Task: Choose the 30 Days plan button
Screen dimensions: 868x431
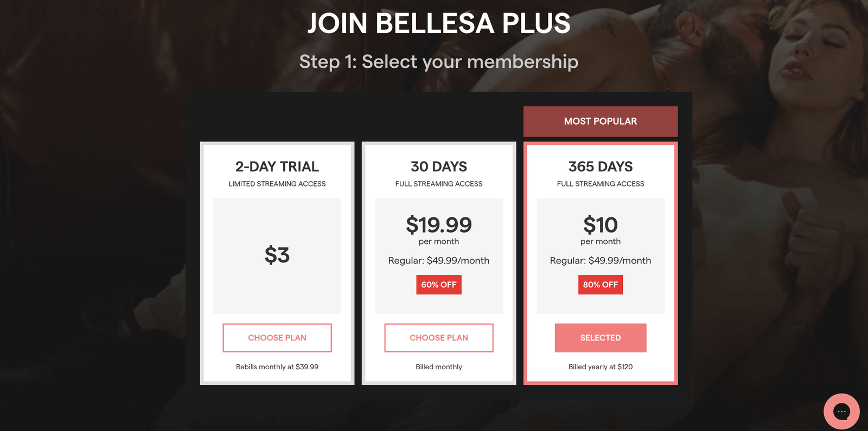Action: click(439, 338)
